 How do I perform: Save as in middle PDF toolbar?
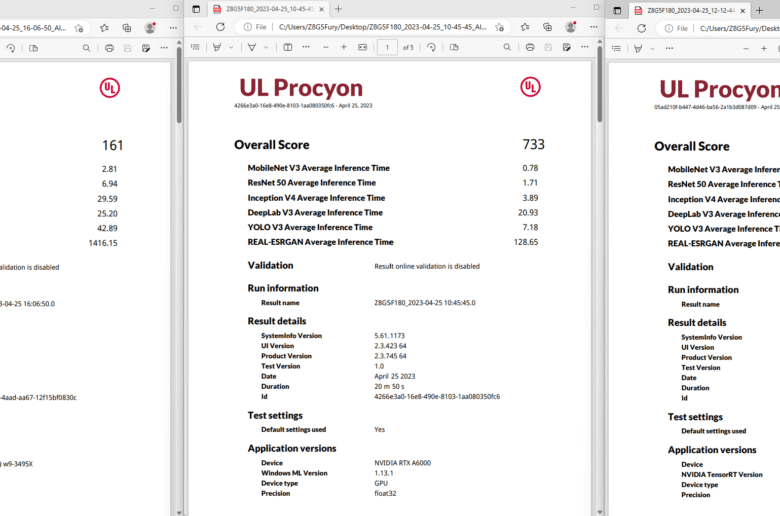pyautogui.click(x=567, y=47)
